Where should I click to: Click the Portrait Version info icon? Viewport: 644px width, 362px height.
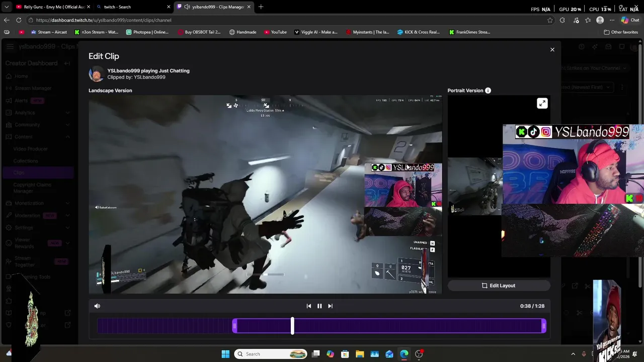tap(488, 90)
